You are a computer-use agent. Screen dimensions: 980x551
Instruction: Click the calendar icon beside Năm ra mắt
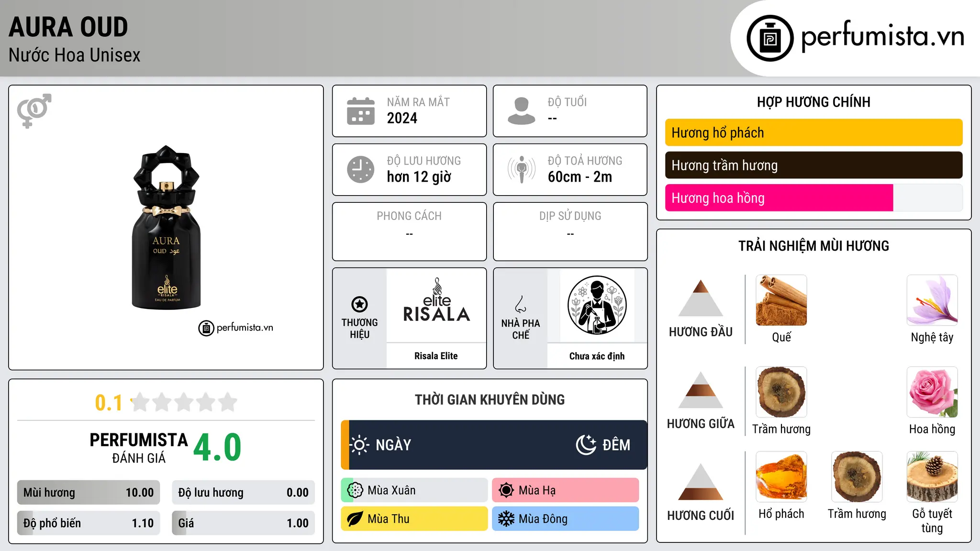pos(360,111)
